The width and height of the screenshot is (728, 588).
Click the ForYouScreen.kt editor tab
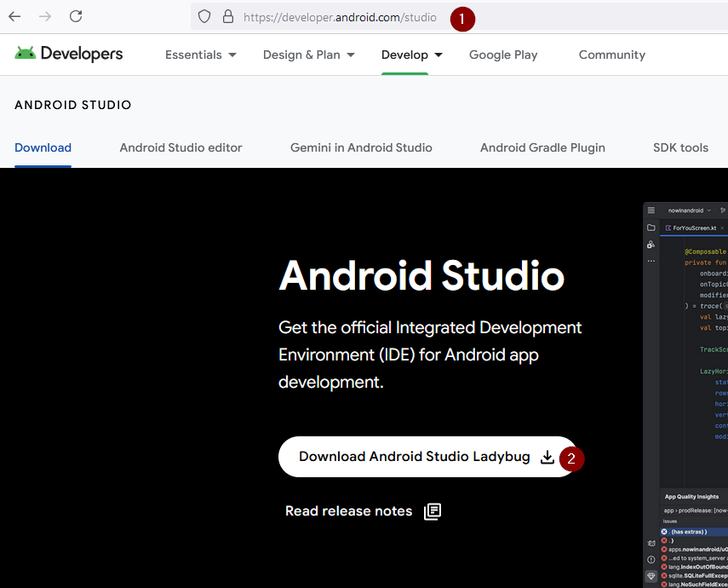pos(695,228)
